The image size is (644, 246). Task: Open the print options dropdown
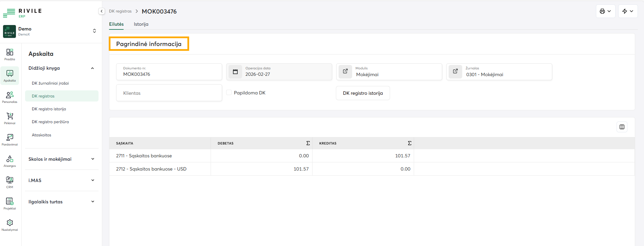pos(605,11)
